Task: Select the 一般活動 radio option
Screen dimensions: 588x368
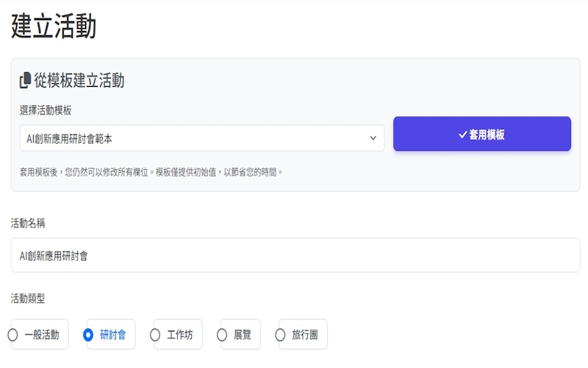Action: (12, 335)
